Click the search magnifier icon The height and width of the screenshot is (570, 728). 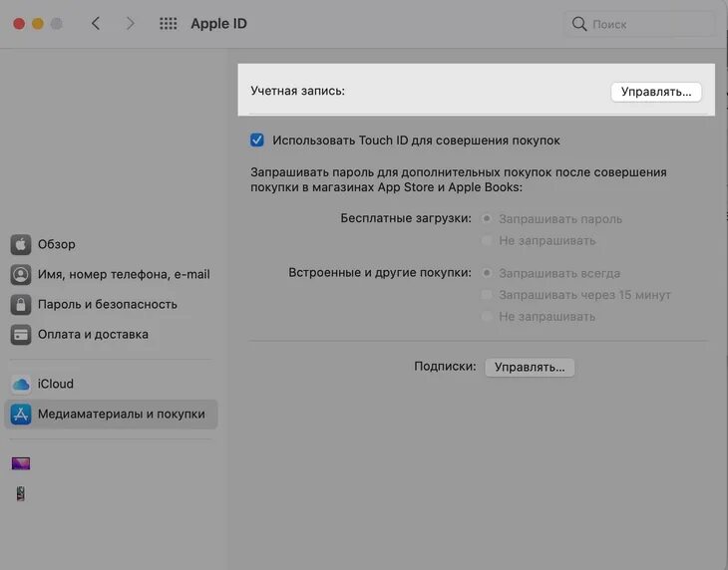click(579, 24)
